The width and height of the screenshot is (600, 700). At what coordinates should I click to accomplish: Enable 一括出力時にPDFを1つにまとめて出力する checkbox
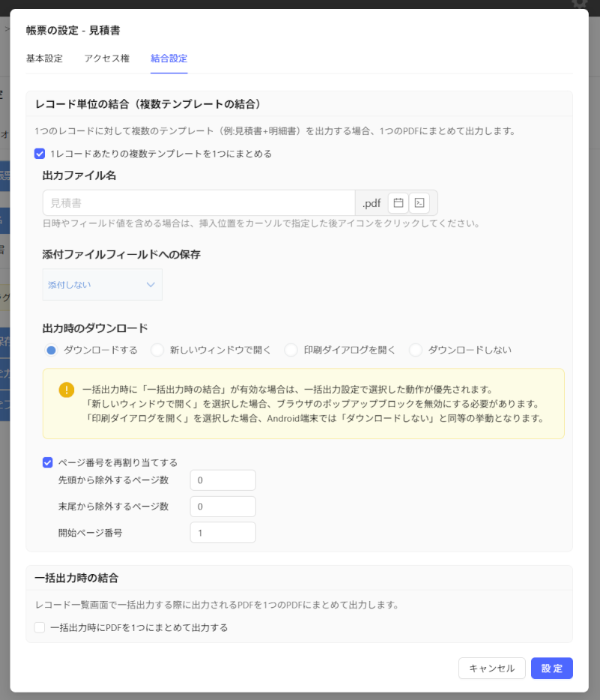(x=40, y=628)
